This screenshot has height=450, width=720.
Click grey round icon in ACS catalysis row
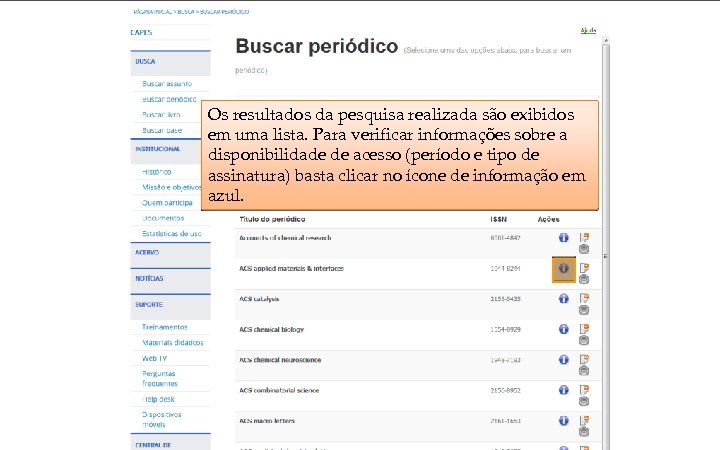[584, 310]
